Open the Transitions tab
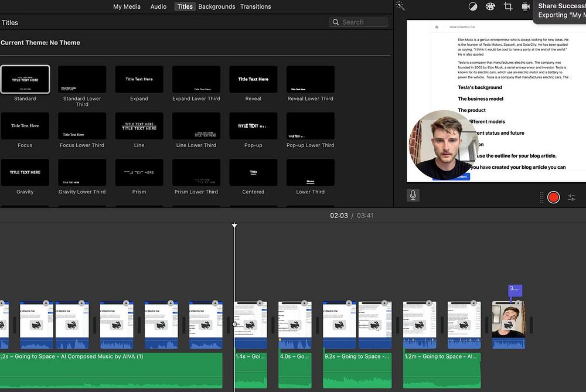The width and height of the screenshot is (586, 392). 255,6
